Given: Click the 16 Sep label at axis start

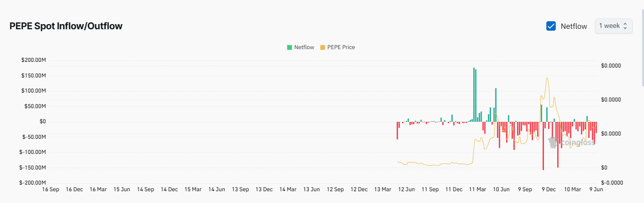Looking at the screenshot, I should pos(50,189).
